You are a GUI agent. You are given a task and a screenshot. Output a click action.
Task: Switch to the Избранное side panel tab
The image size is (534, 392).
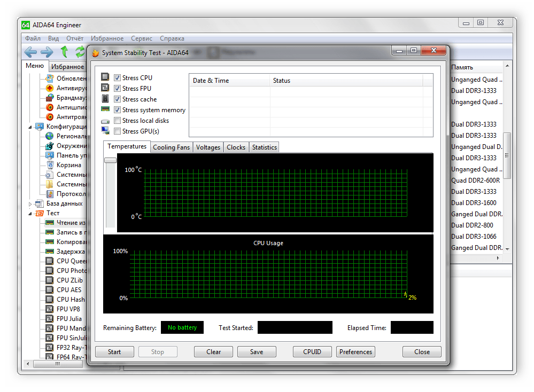[67, 67]
